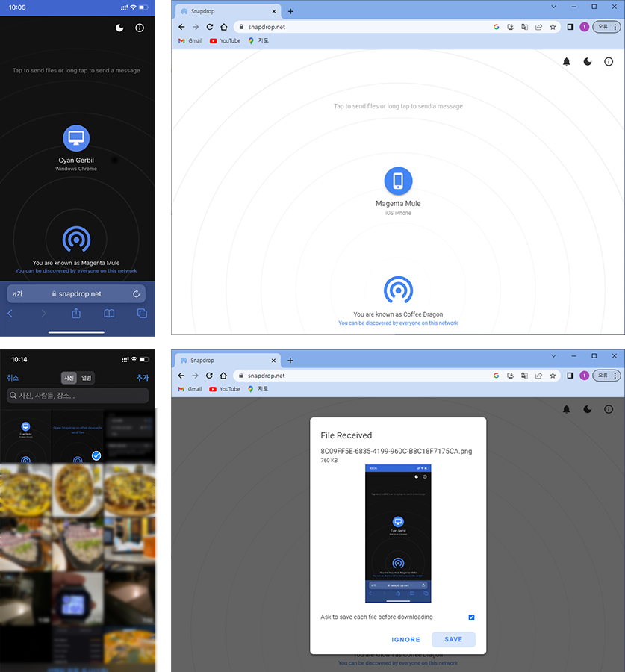Image resolution: width=625 pixels, height=672 pixels.
Task: Click share page icon in Magenta Mule window address bar
Action: coord(539,27)
